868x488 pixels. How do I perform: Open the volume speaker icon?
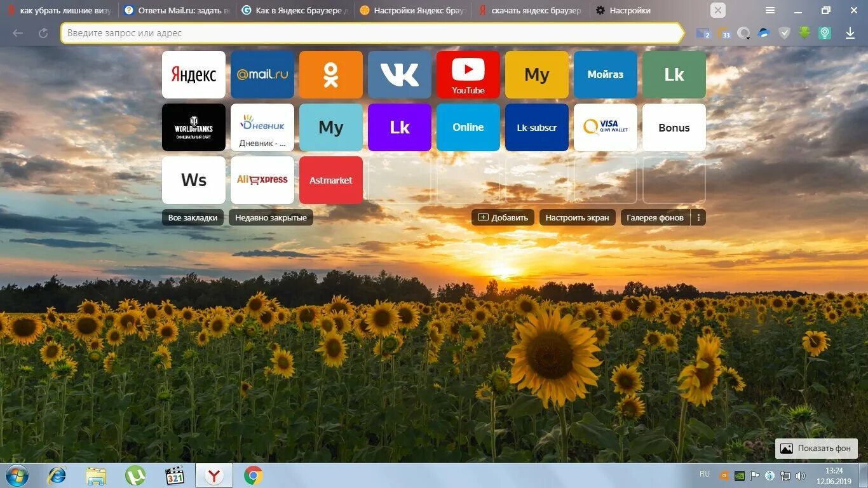pyautogui.click(x=801, y=475)
